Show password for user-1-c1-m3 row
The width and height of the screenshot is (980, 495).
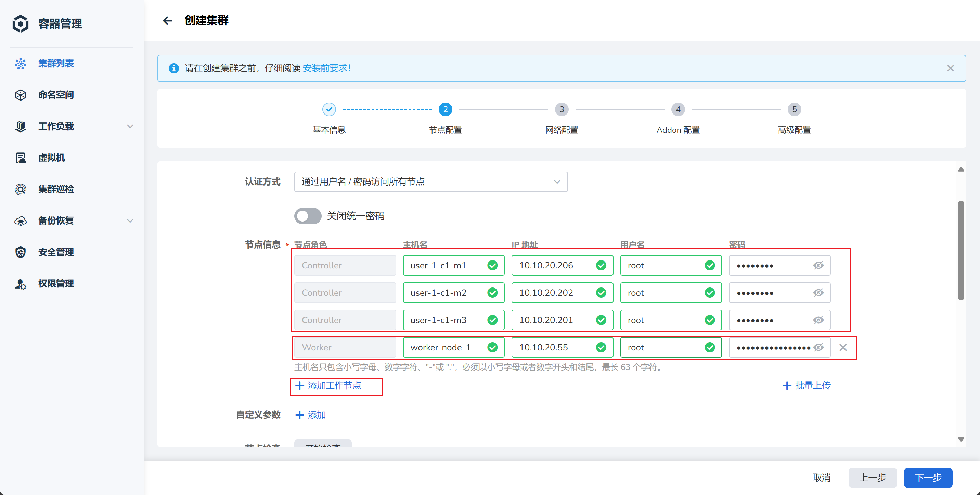tap(818, 320)
